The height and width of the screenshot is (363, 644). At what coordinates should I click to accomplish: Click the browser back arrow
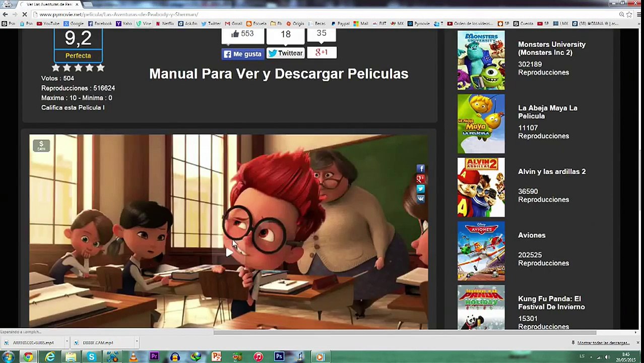tap(6, 14)
